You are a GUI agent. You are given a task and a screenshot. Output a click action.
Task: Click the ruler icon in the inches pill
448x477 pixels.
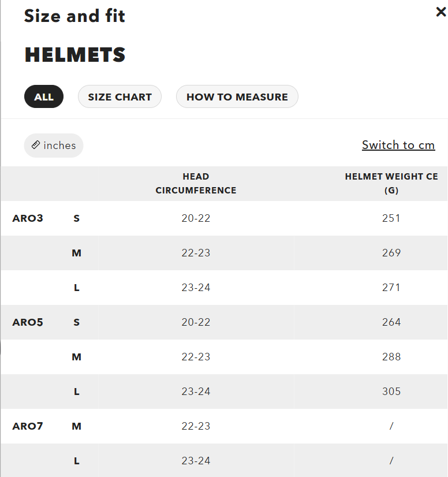(36, 146)
